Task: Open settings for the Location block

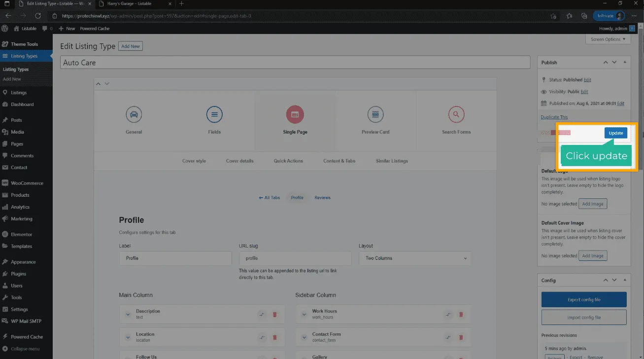Action: coord(262,337)
